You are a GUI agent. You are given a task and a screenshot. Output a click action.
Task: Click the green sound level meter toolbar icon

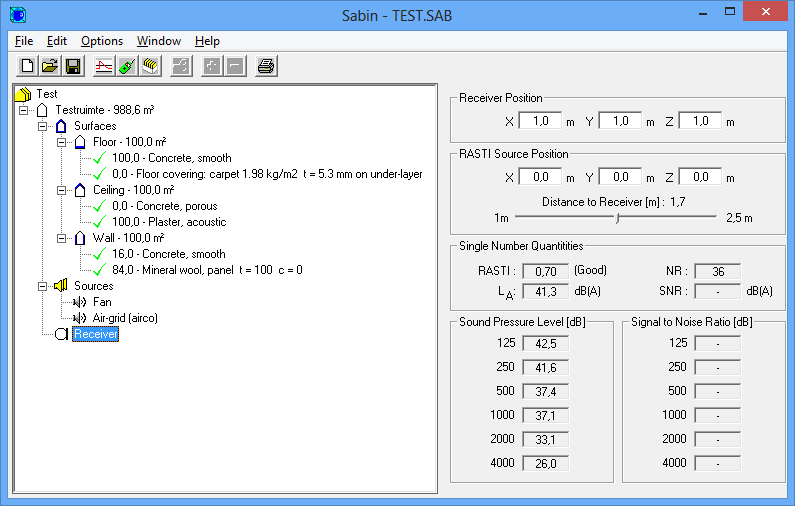(127, 66)
